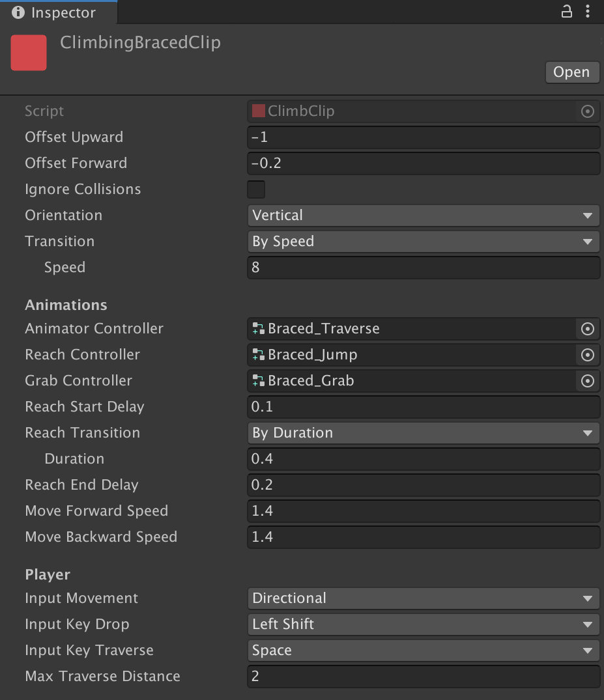Click the Open button
The height and width of the screenshot is (700, 604).
click(572, 72)
